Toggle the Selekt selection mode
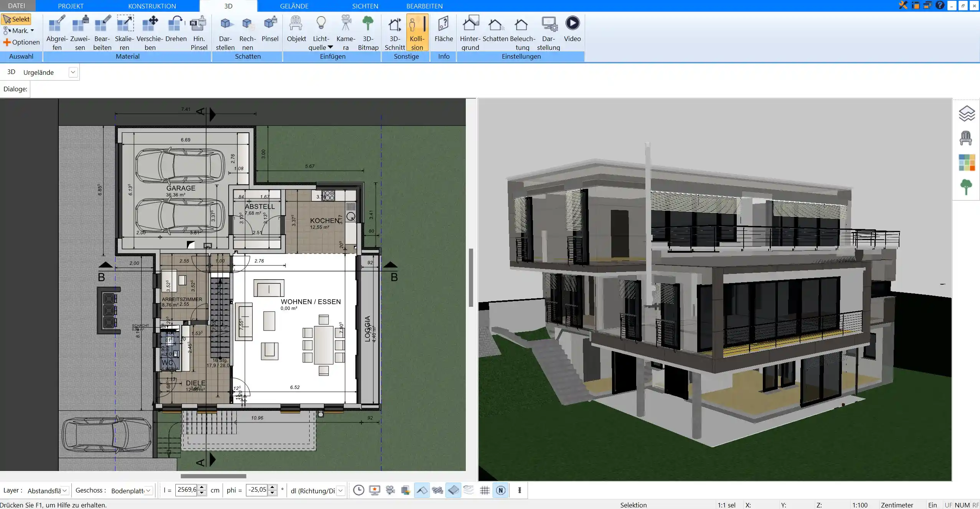980x509 pixels. click(x=16, y=19)
